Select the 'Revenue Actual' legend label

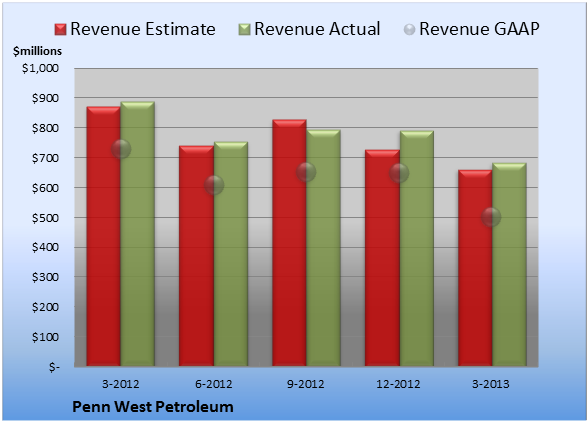(317, 29)
